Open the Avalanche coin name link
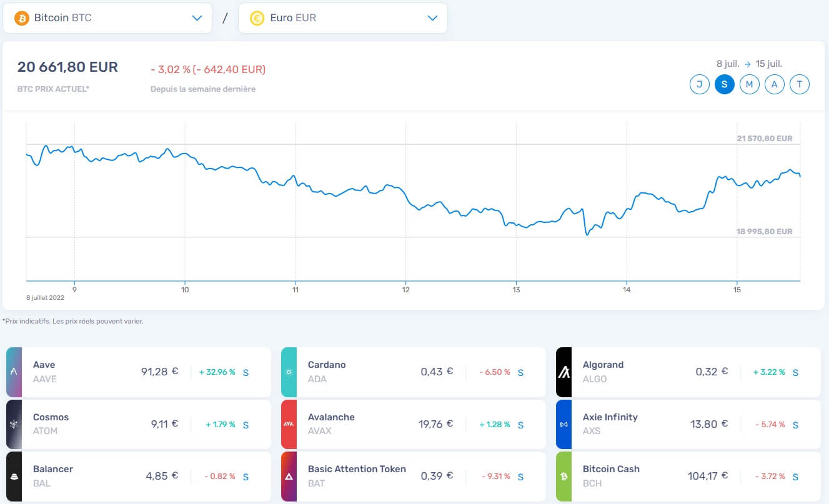Viewport: 829px width, 504px height. point(332,417)
